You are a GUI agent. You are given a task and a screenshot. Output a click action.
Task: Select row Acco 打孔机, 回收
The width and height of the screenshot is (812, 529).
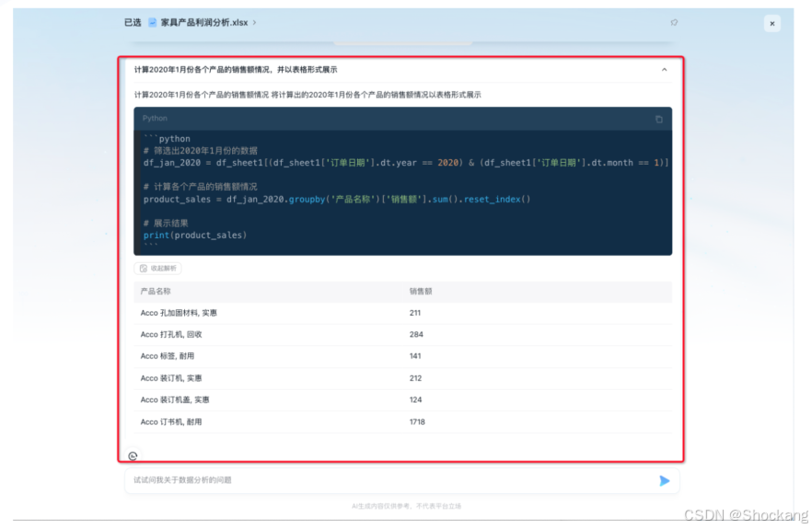[403, 334]
